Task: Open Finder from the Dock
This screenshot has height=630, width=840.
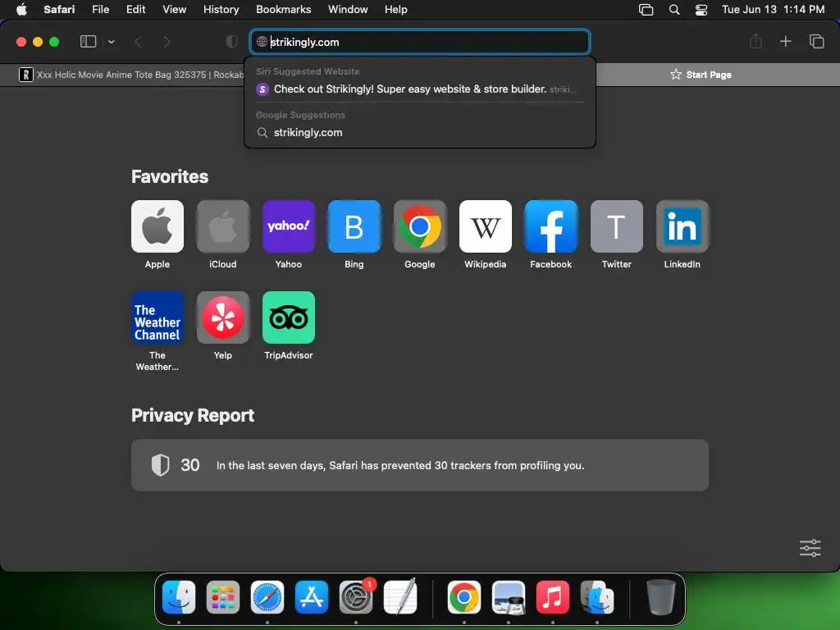Action: pyautogui.click(x=178, y=597)
